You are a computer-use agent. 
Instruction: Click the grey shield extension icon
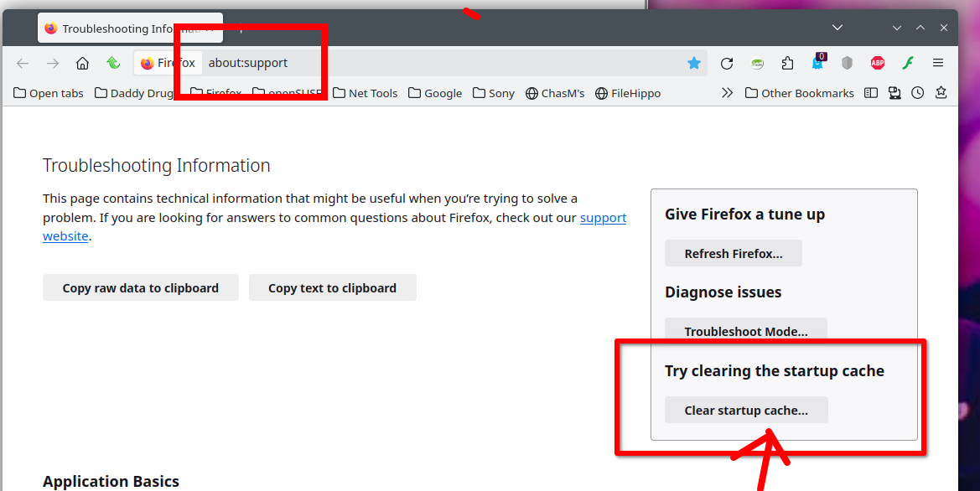click(848, 63)
